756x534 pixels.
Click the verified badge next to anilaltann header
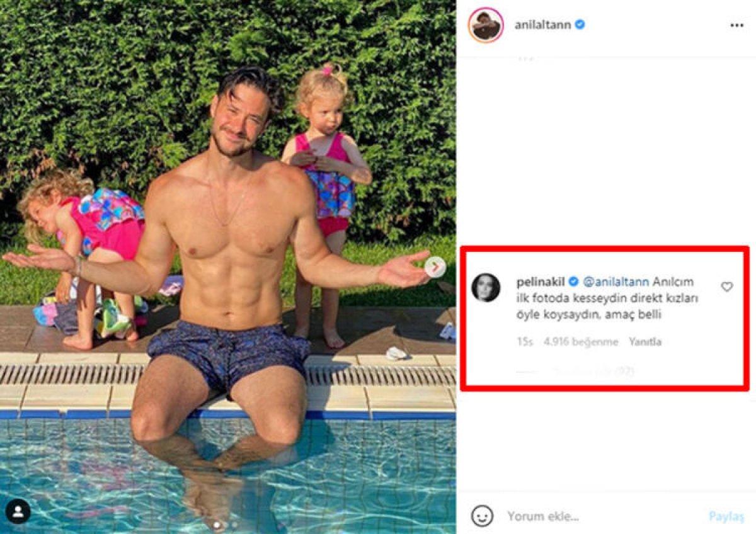tap(580, 25)
